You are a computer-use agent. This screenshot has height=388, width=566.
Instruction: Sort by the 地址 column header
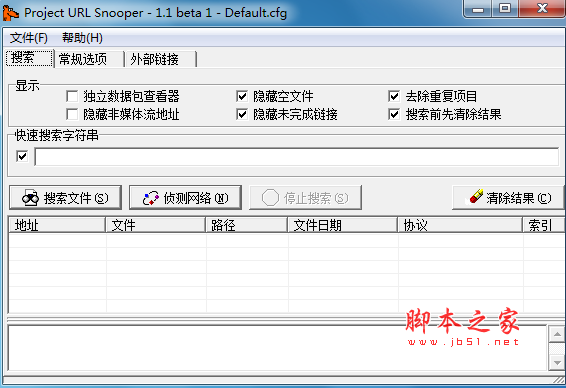tap(57, 225)
